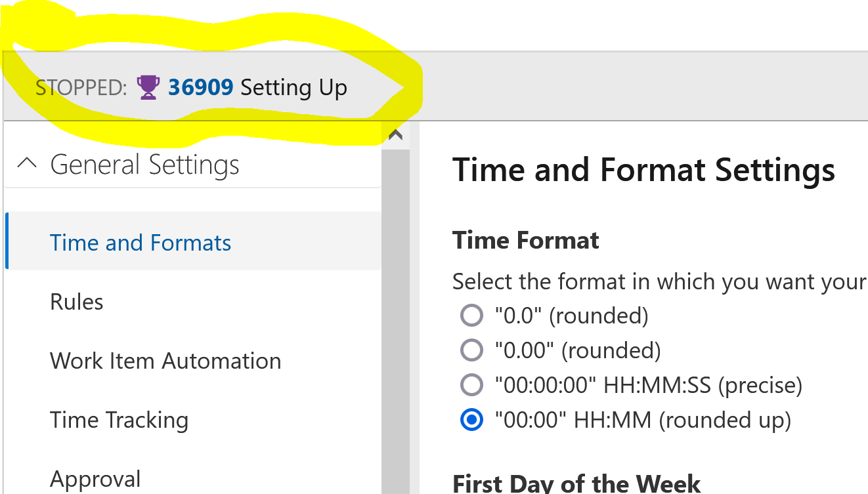This screenshot has height=494, width=868.
Task: Select the "0.00" (rounded) time format
Action: click(471, 350)
